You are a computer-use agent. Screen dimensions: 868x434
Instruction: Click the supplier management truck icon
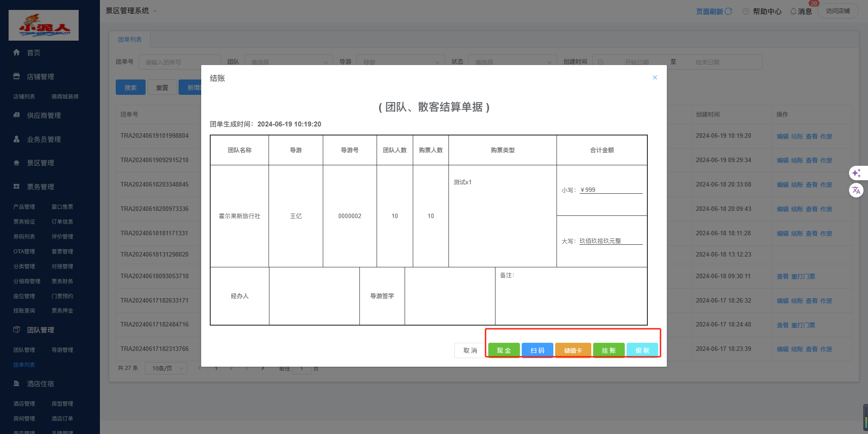tap(17, 115)
